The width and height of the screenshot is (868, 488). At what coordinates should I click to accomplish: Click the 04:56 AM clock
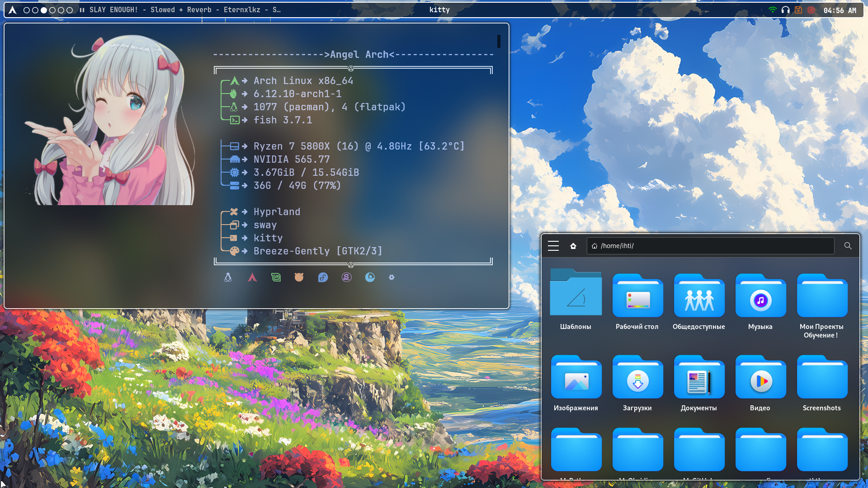840,10
